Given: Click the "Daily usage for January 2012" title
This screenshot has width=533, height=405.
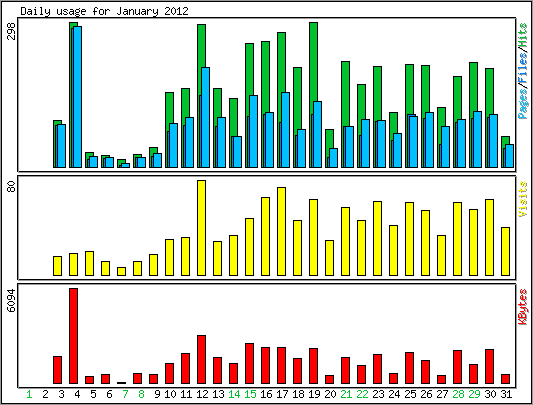Looking at the screenshot, I should (x=104, y=11).
